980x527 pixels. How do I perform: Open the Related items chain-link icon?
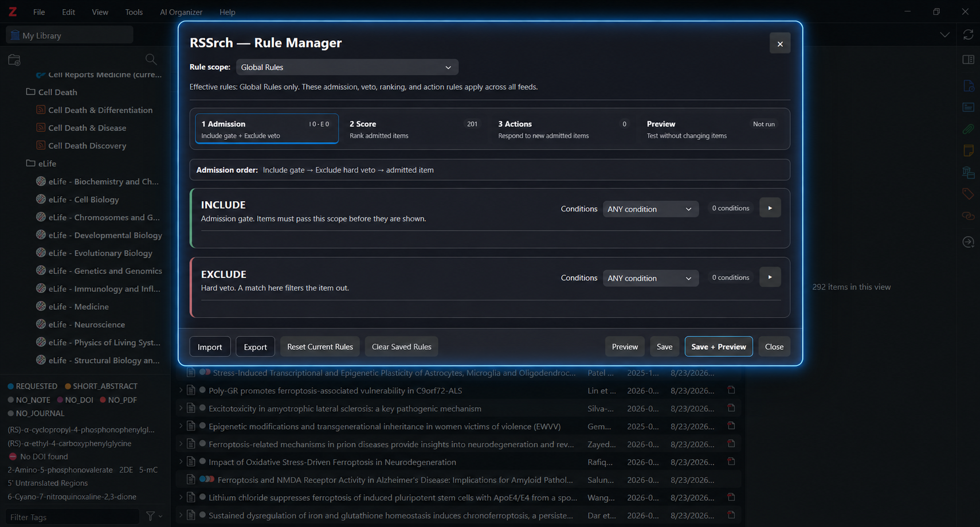(x=968, y=216)
